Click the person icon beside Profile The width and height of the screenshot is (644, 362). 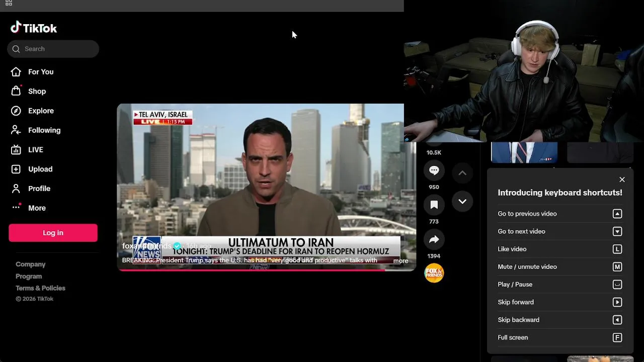16,189
